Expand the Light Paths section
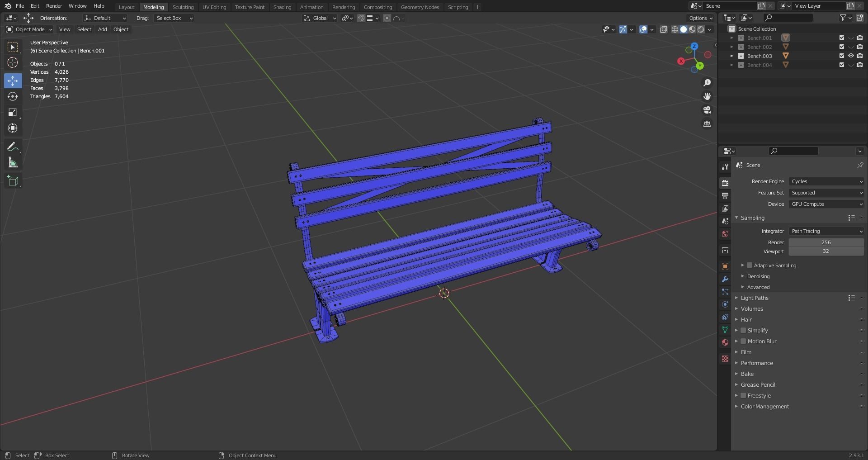 point(754,298)
